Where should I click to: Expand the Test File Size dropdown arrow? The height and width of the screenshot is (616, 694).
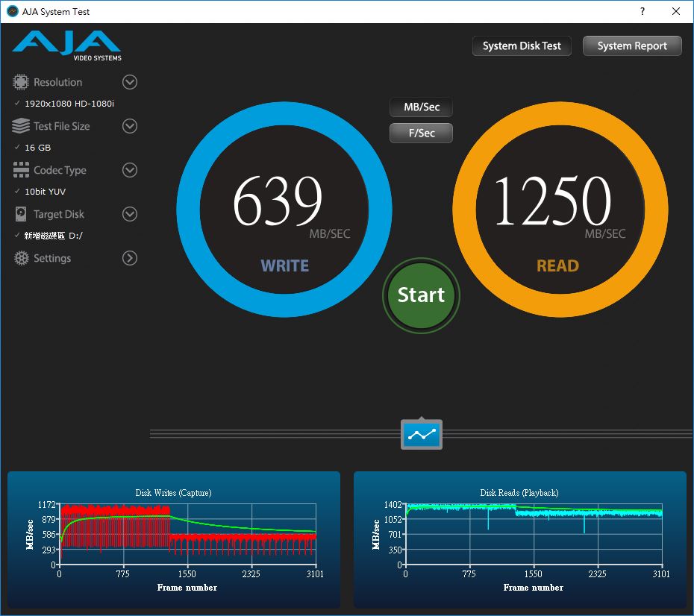[130, 126]
